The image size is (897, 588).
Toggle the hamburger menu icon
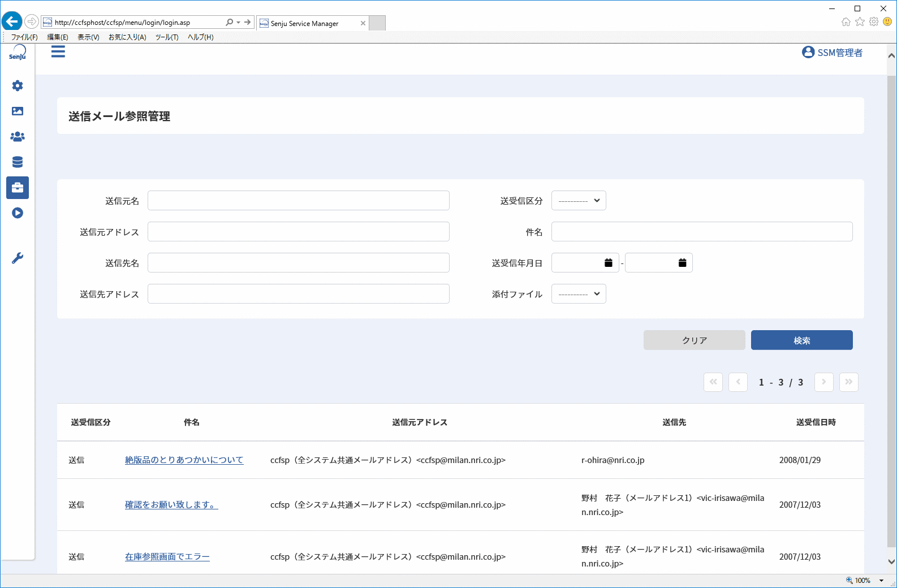pyautogui.click(x=58, y=52)
